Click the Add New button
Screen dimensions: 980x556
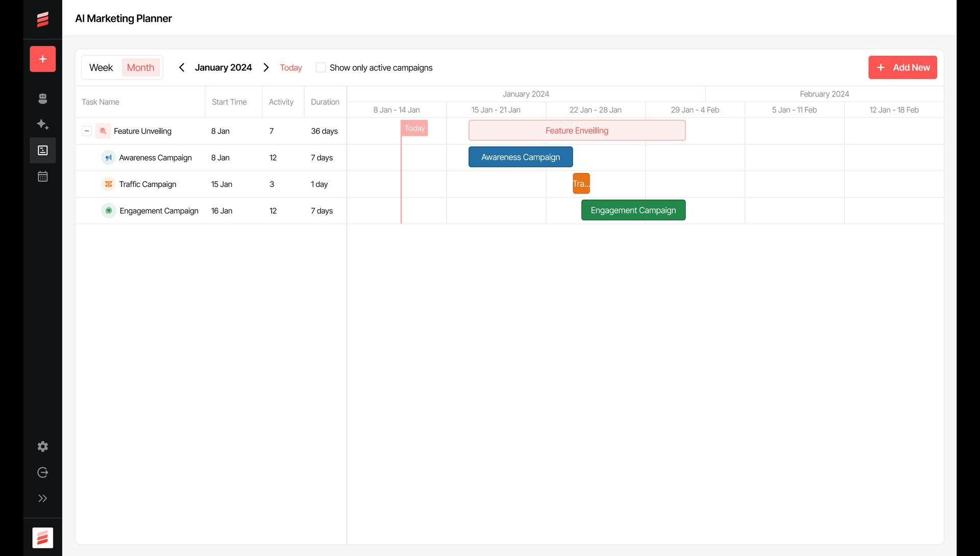pyautogui.click(x=902, y=67)
